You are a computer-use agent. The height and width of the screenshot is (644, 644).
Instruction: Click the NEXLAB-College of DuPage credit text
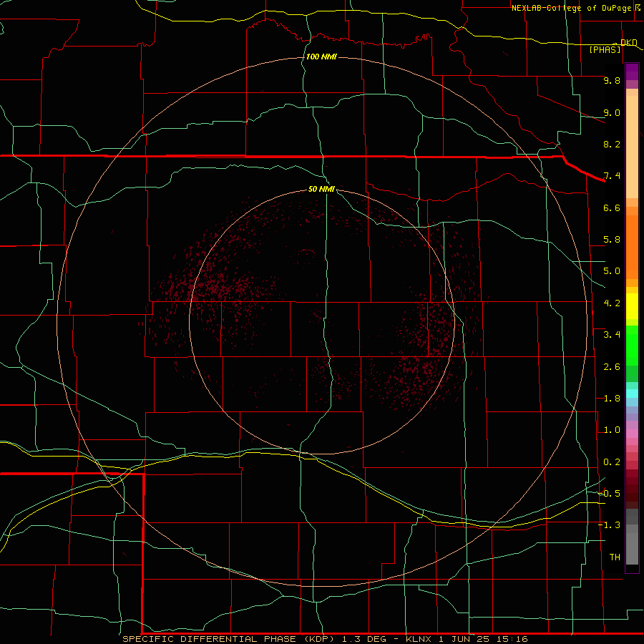tap(571, 8)
